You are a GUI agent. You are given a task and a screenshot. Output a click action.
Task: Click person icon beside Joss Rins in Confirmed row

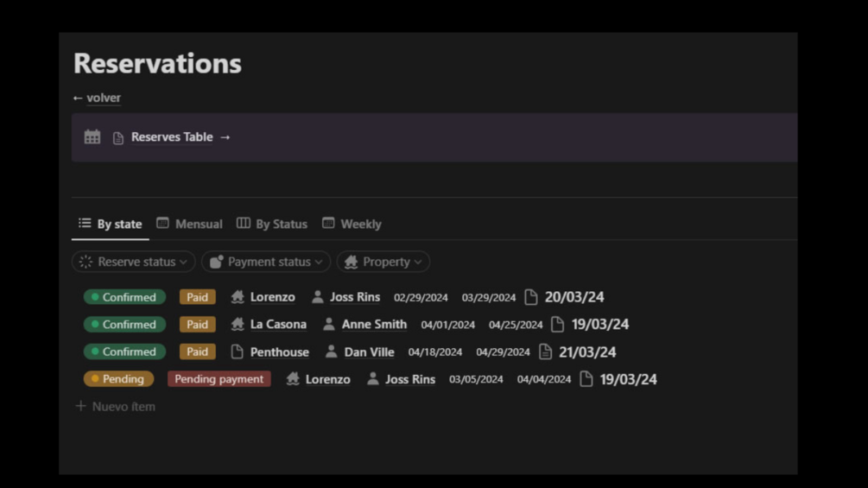click(318, 296)
